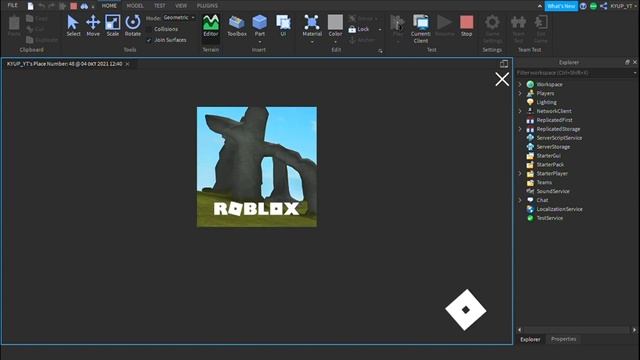Expand the NetworkClient tree node
The width and height of the screenshot is (640, 360).
(x=520, y=111)
